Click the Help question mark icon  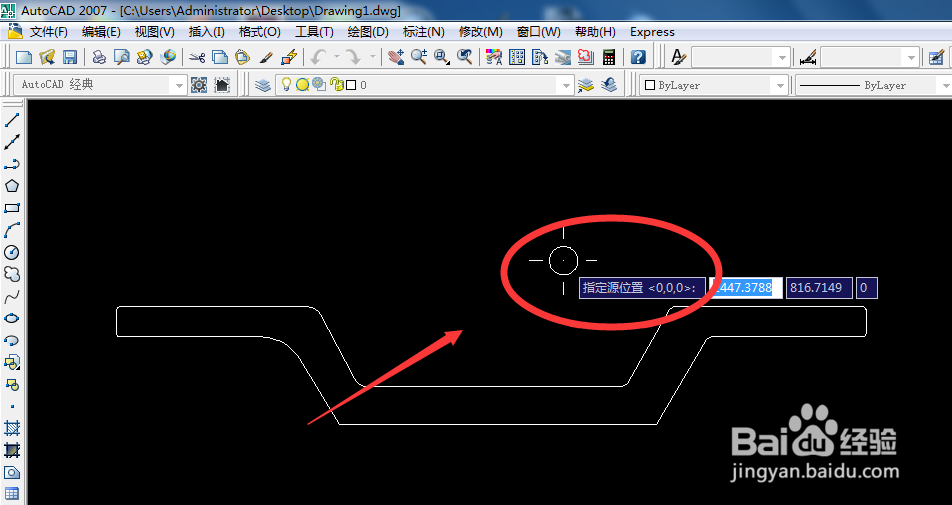[x=638, y=57]
